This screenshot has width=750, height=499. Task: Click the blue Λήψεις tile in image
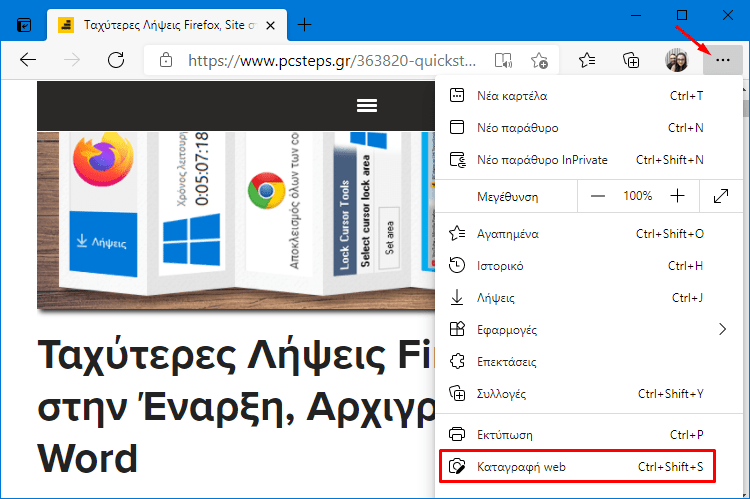pos(103,244)
